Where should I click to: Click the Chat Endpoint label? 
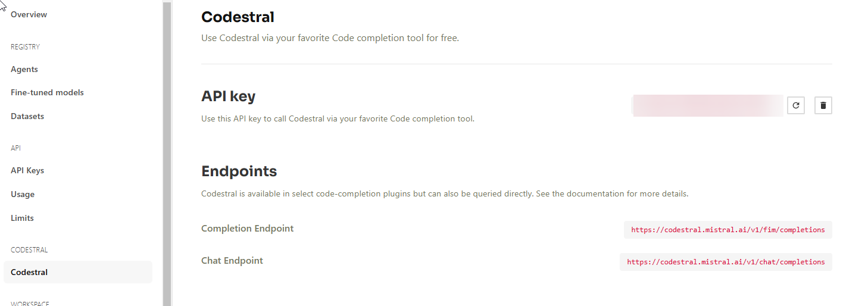(232, 261)
